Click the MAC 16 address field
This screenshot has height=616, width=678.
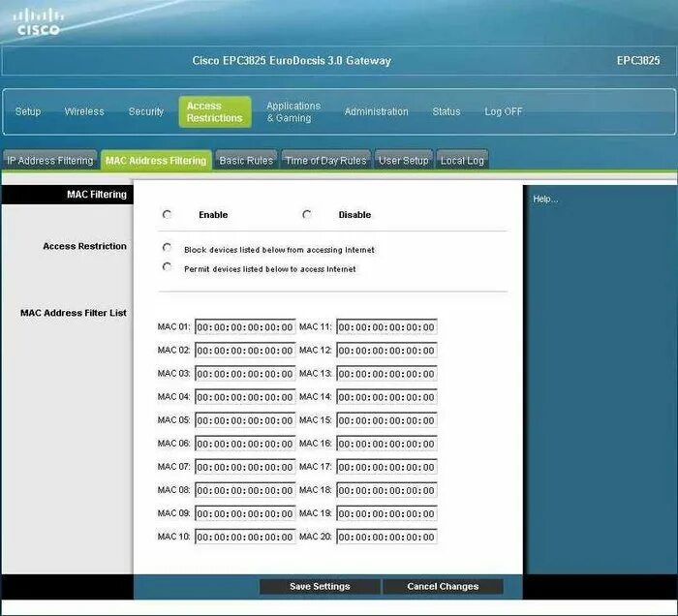pyautogui.click(x=386, y=444)
